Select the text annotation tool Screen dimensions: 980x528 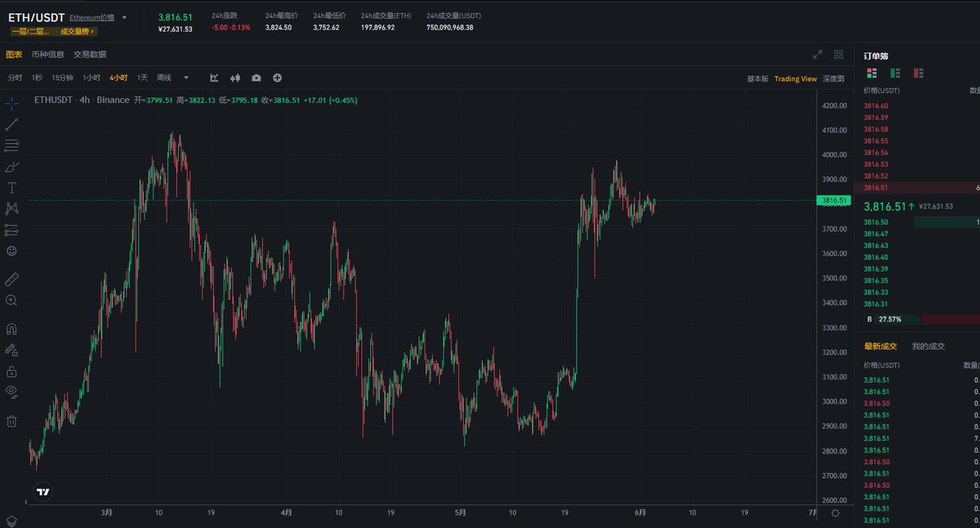coord(11,188)
